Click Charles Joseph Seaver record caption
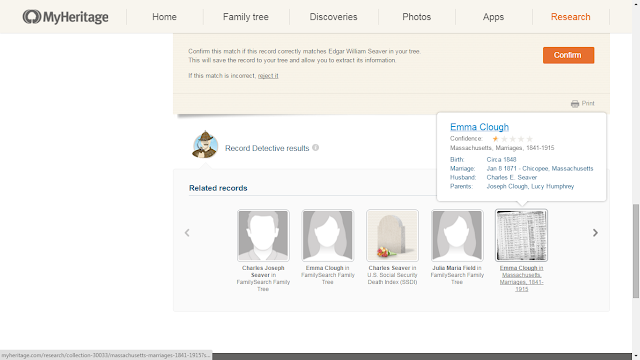The width and height of the screenshot is (640, 360). tap(263, 278)
